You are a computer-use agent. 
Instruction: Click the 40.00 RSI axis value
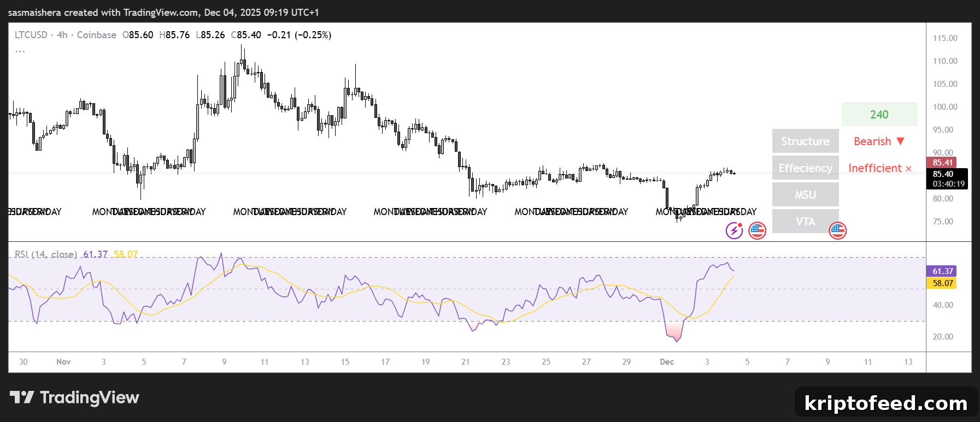point(943,305)
